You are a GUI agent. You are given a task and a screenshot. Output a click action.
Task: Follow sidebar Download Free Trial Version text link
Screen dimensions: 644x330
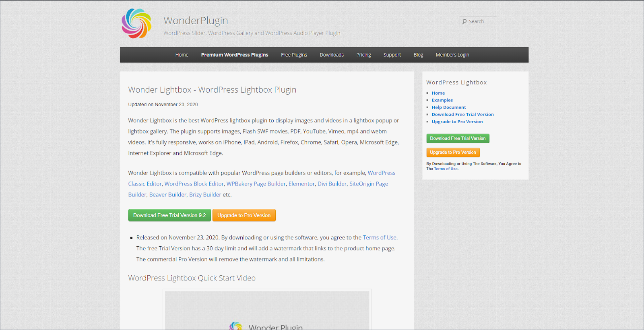(x=463, y=115)
